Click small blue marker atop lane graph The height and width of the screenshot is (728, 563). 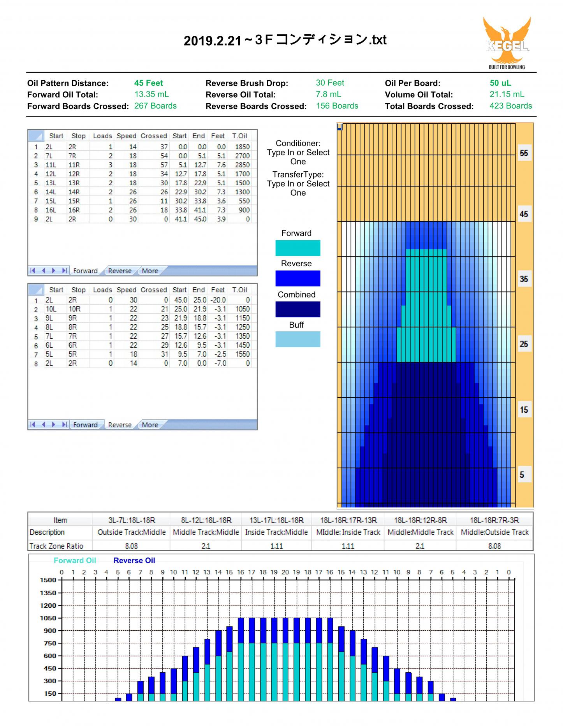pos(340,127)
